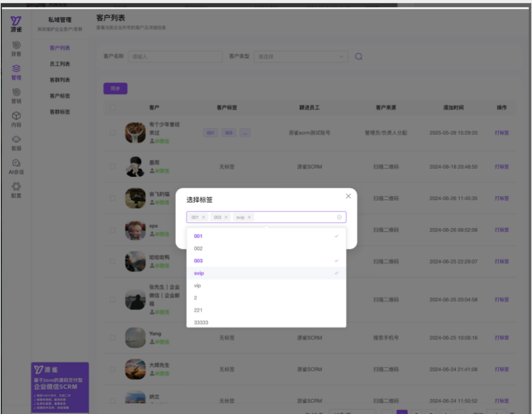This screenshot has width=532, height=414.
Task: Go to 客群列表 menu item
Action: [59, 80]
